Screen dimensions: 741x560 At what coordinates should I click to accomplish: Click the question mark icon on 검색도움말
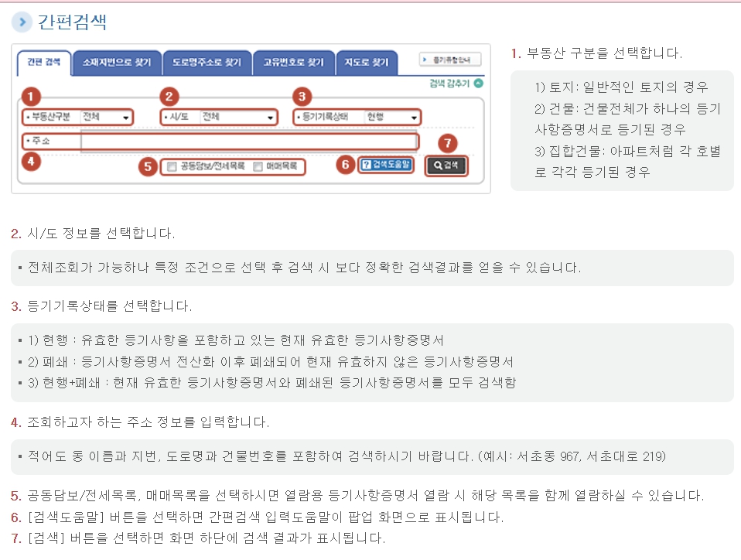tap(367, 164)
